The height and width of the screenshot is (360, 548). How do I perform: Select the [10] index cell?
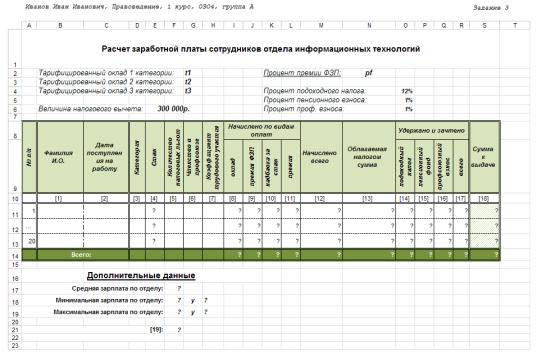(271, 199)
